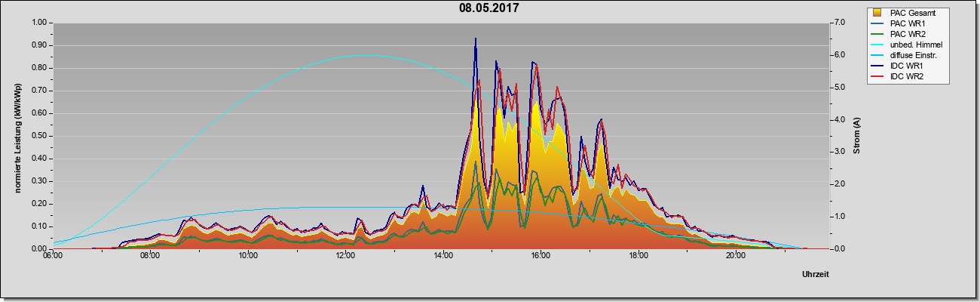980x302 pixels.
Task: Select the IDC WR2 legend entry
Action: pyautogui.click(x=901, y=77)
